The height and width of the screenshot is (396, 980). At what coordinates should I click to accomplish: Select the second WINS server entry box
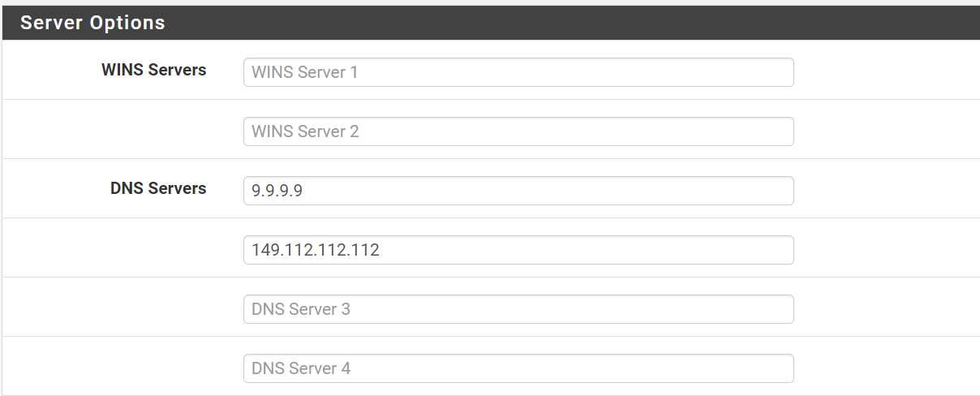pos(518,131)
